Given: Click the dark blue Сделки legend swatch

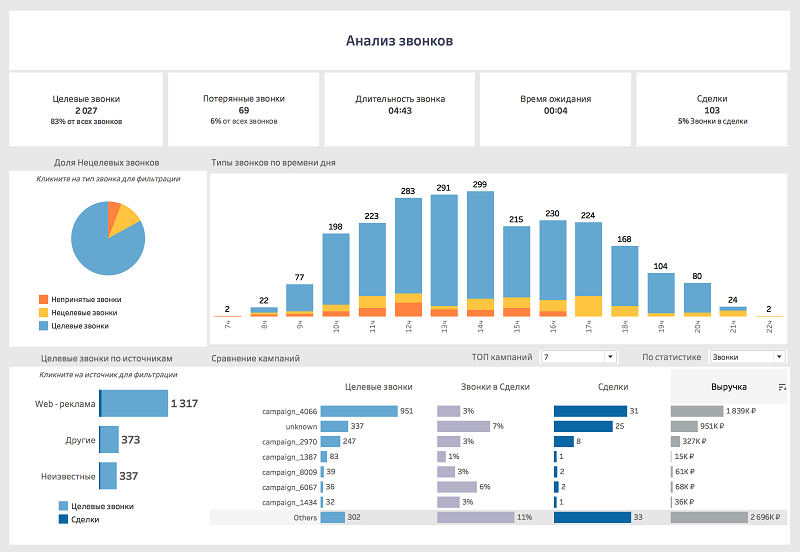Looking at the screenshot, I should [x=63, y=519].
